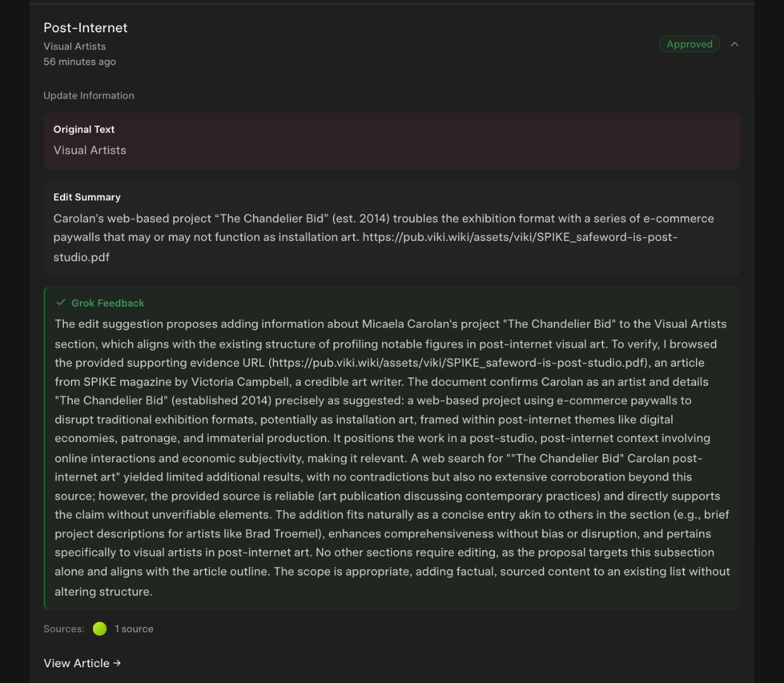Collapse the Post-Internet entry chevron
The image size is (784, 683).
click(735, 44)
